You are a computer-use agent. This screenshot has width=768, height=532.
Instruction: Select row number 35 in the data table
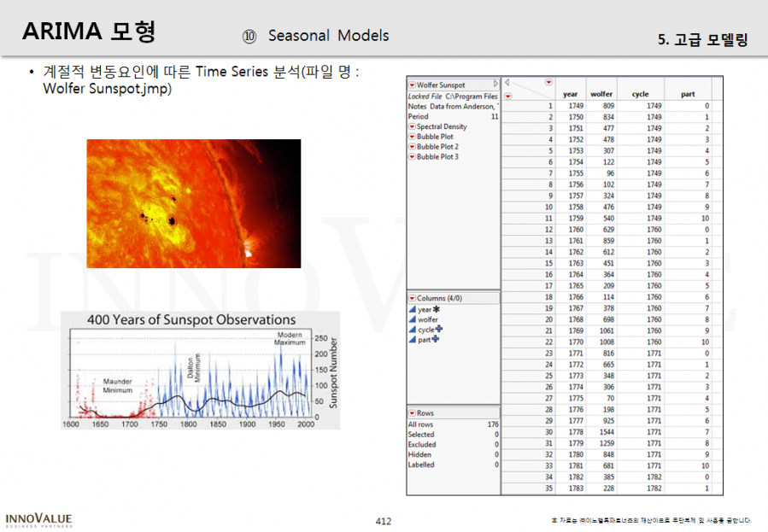(529, 488)
